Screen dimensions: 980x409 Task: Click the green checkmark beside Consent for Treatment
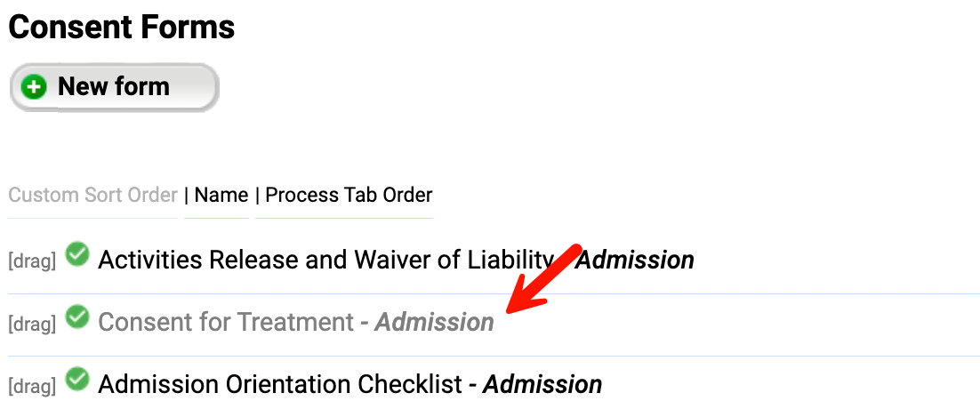78,317
